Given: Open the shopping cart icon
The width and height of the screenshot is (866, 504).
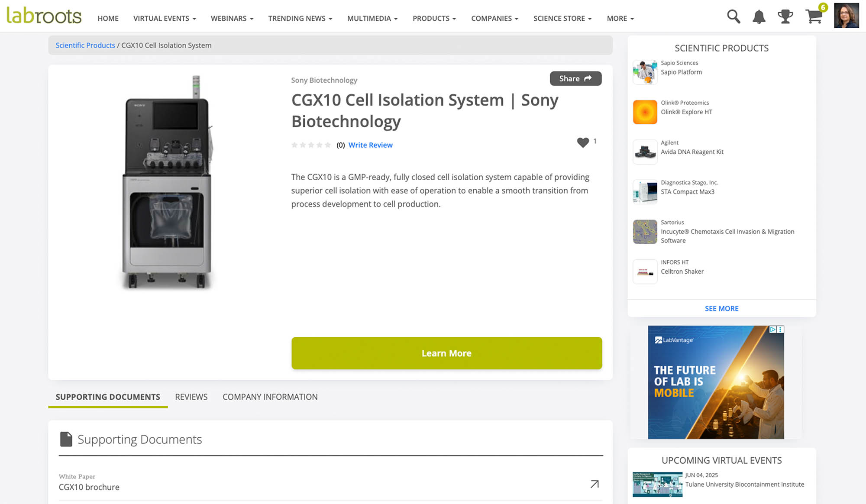Looking at the screenshot, I should tap(814, 17).
